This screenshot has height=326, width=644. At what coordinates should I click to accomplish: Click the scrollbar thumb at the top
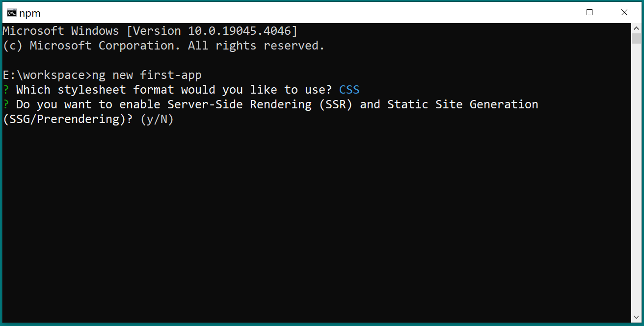click(x=636, y=39)
